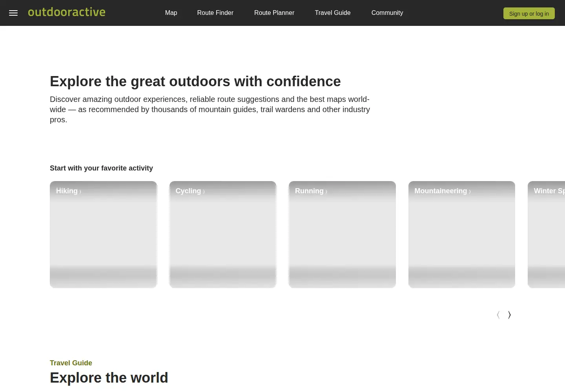Click Sign up or log in button
Viewport: 565px width, 392px height.
pyautogui.click(x=529, y=13)
